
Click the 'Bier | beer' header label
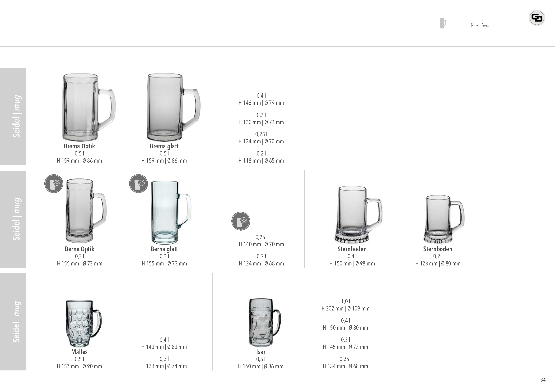[480, 26]
